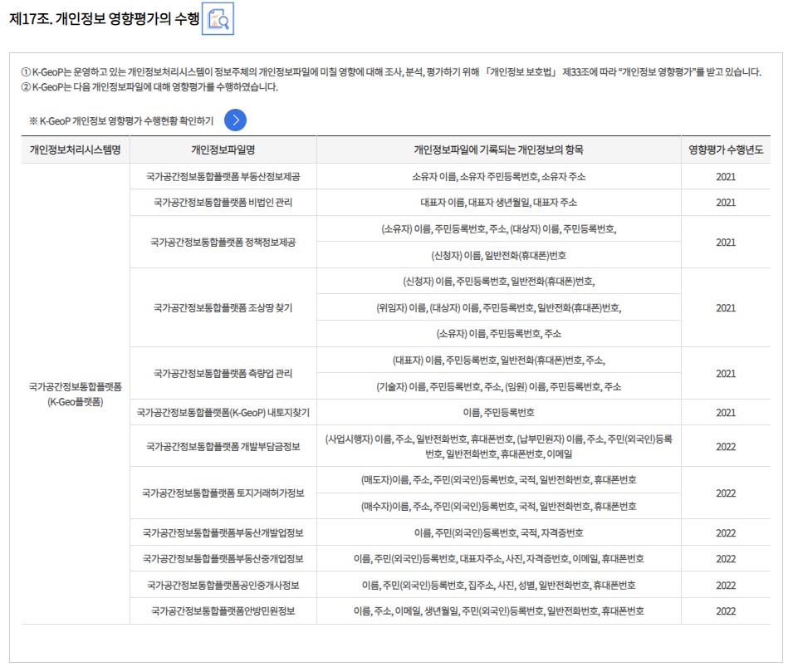Select the 공인중개사정보 file name cell
The image size is (793, 672).
click(223, 585)
